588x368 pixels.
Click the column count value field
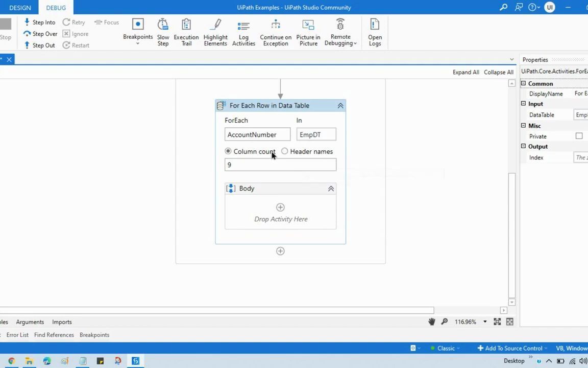pyautogui.click(x=280, y=165)
